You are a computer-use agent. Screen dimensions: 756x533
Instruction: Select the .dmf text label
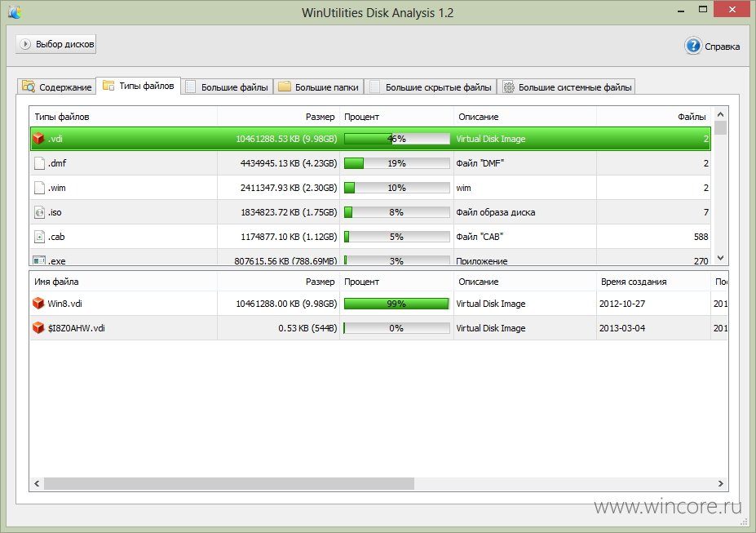57,163
